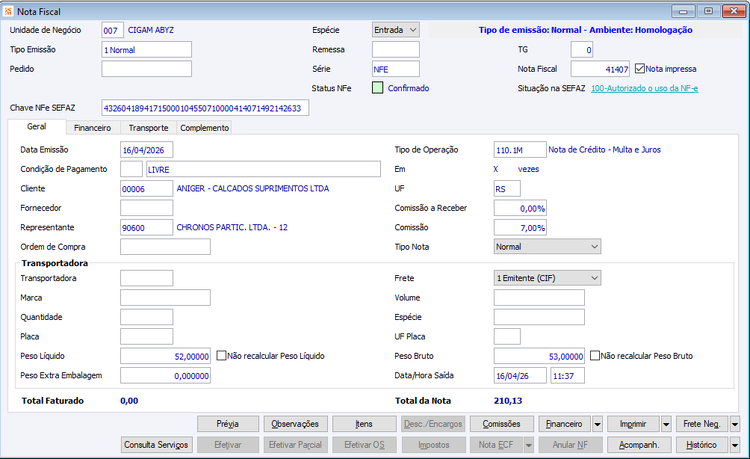Click the Comissões button
The height and width of the screenshot is (459, 750).
502,424
